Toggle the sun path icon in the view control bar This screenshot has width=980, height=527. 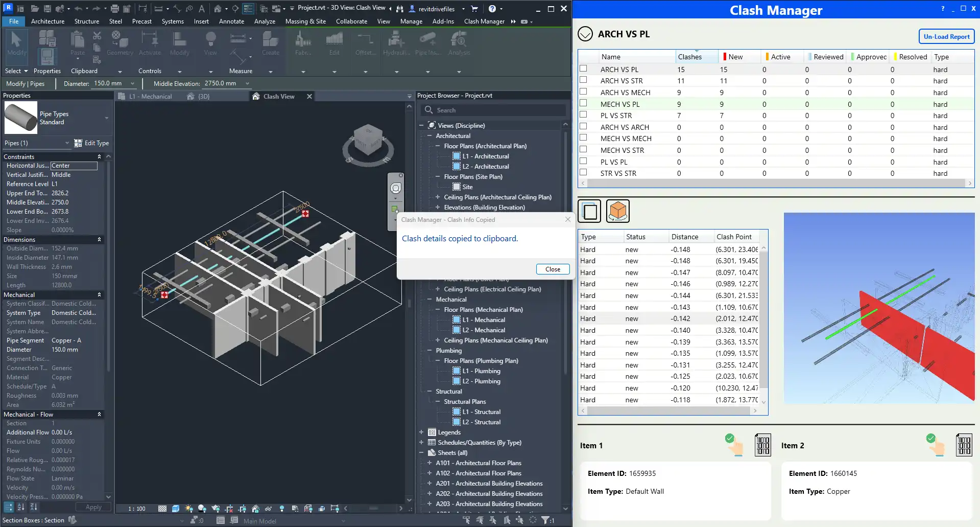[x=189, y=509]
